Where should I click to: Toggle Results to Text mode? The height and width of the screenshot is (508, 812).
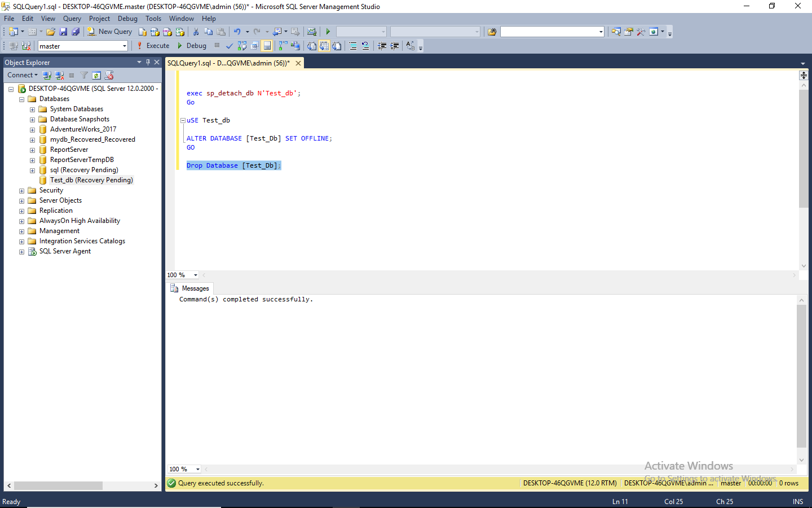312,46
